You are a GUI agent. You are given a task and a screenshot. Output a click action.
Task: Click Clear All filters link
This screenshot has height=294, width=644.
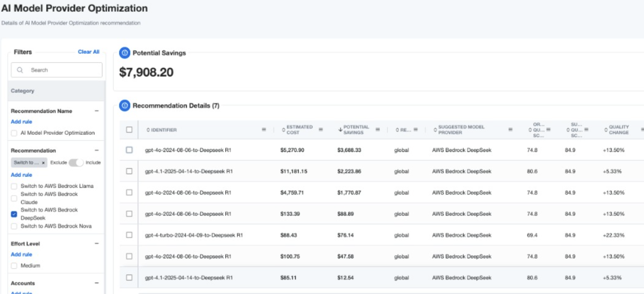point(88,52)
